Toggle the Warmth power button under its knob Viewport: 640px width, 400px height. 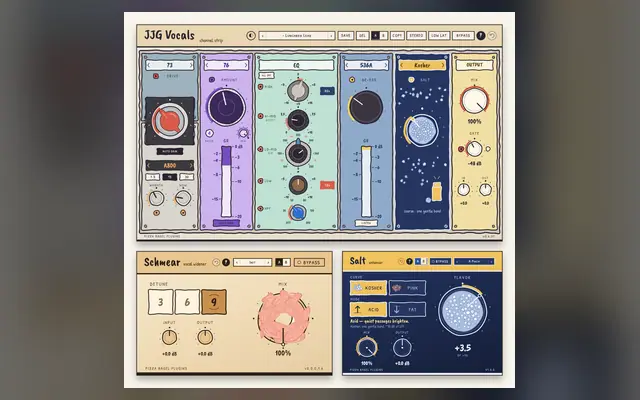click(x=156, y=213)
